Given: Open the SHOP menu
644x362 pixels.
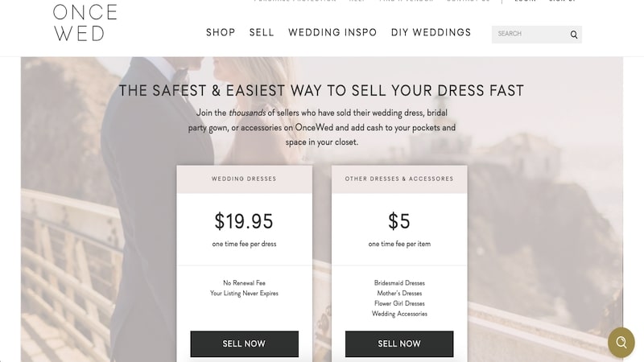Looking at the screenshot, I should click(x=221, y=32).
